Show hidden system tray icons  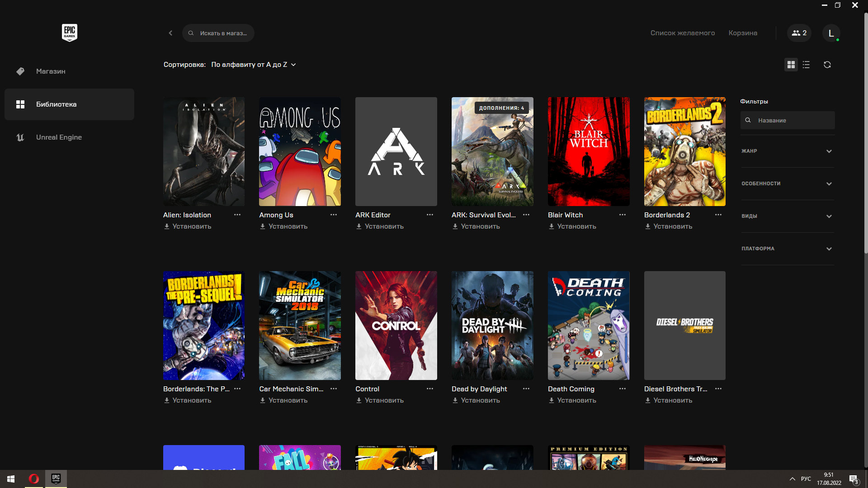(793, 479)
